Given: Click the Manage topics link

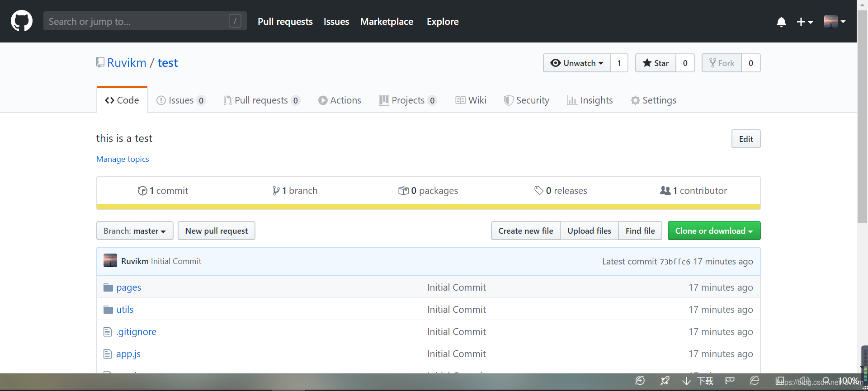Looking at the screenshot, I should pos(123,159).
